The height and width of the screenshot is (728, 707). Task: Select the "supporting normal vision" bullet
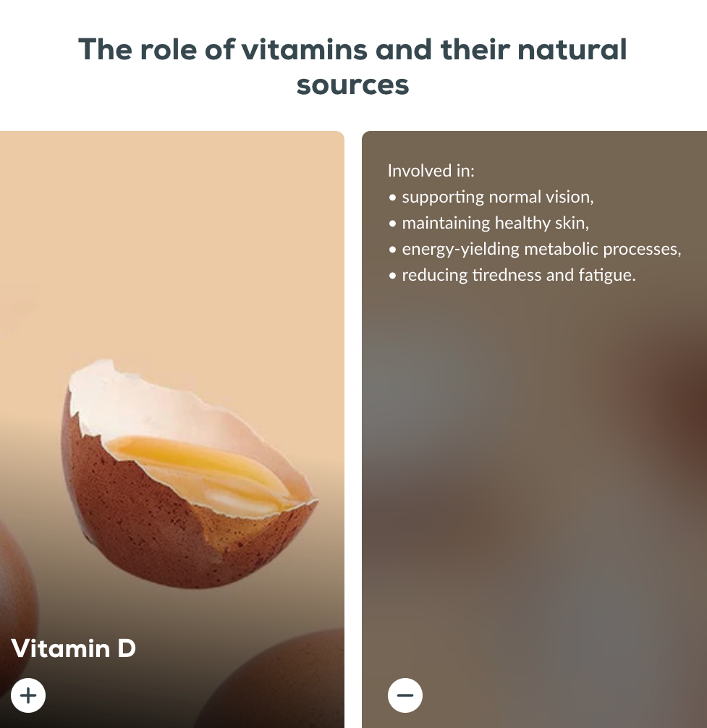(x=491, y=197)
